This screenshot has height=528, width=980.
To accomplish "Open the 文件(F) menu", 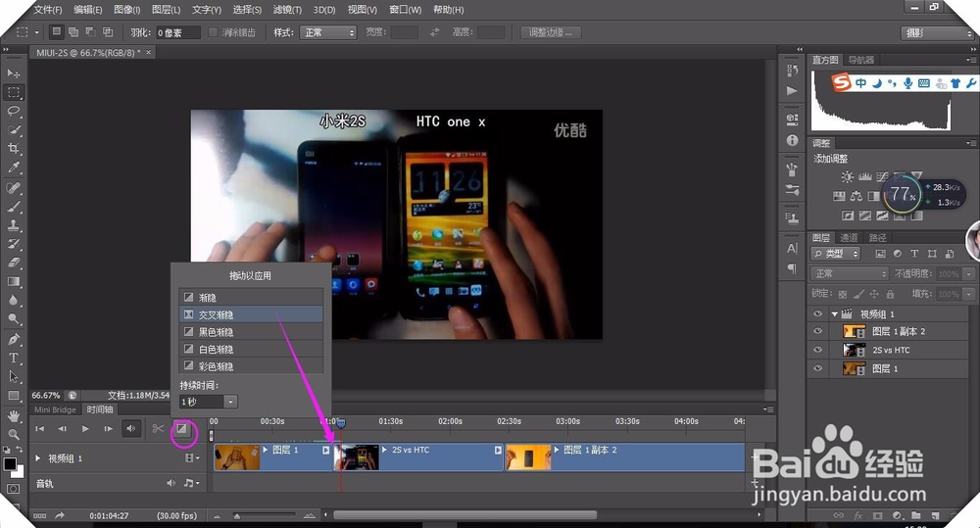I will [48, 10].
